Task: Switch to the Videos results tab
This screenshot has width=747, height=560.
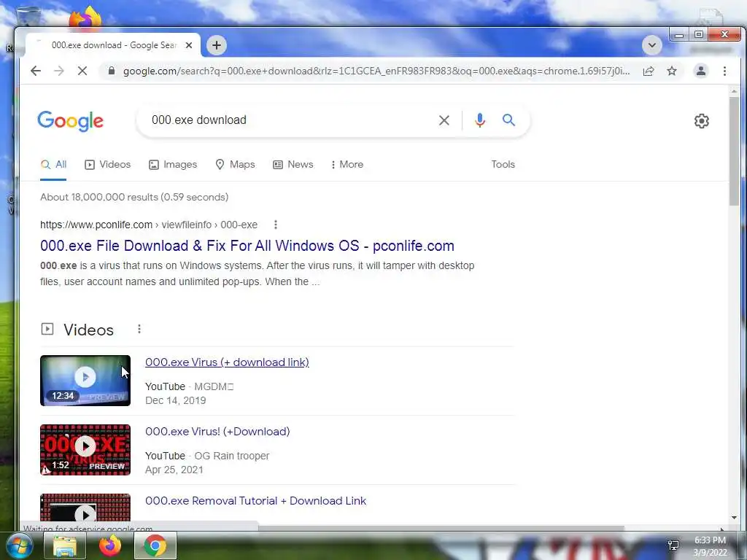Action: coord(108,164)
